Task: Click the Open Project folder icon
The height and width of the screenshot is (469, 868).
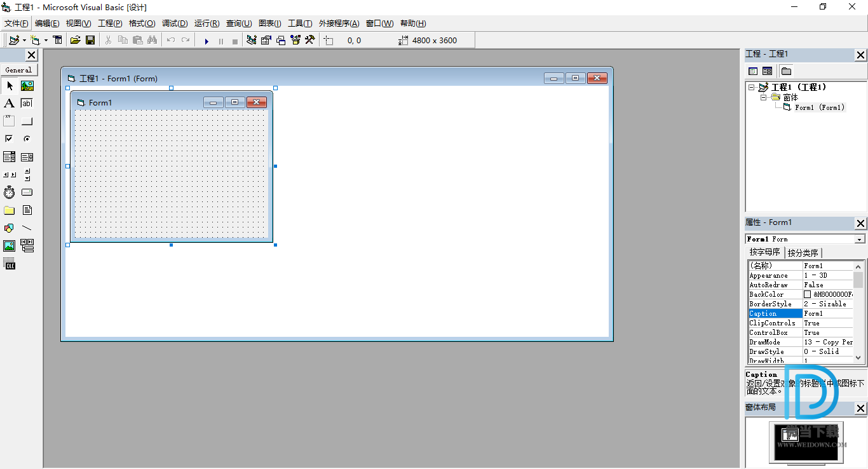Action: 75,40
